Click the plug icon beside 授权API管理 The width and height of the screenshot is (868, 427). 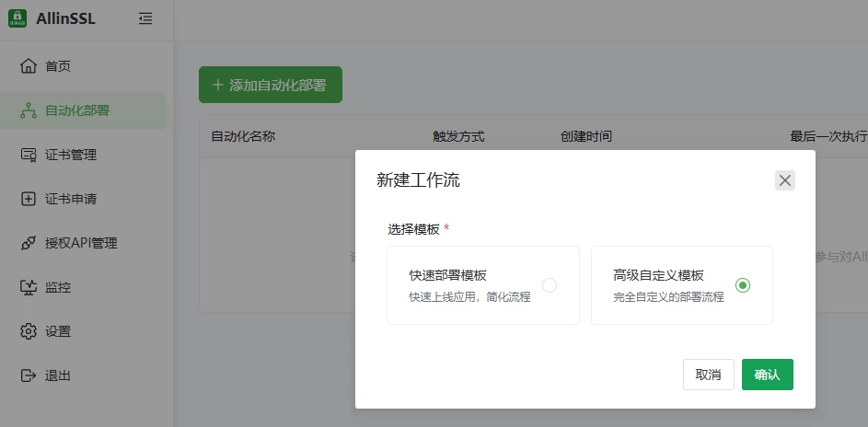(x=29, y=243)
